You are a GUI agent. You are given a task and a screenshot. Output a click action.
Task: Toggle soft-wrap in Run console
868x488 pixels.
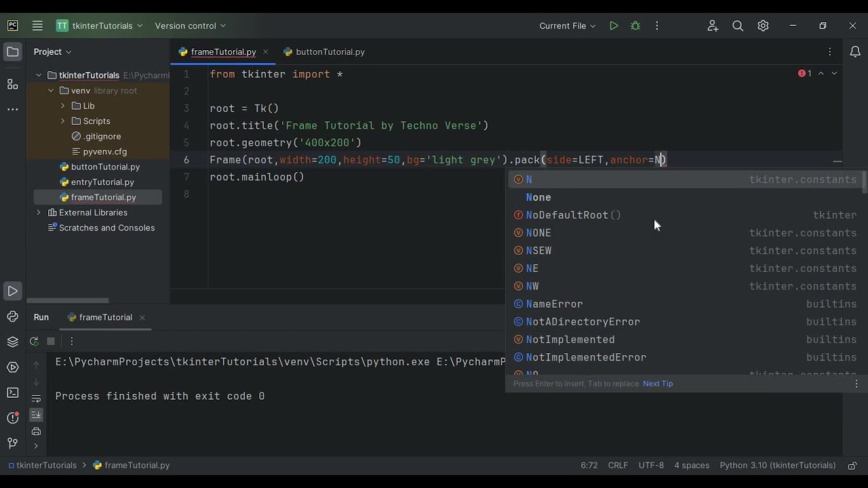tap(37, 399)
